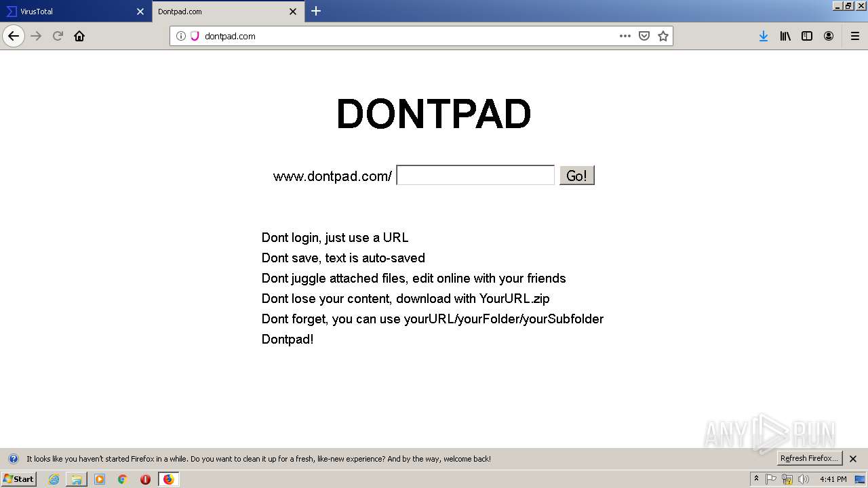The image size is (868, 488).
Task: Go back with the browser back arrow
Action: click(14, 36)
